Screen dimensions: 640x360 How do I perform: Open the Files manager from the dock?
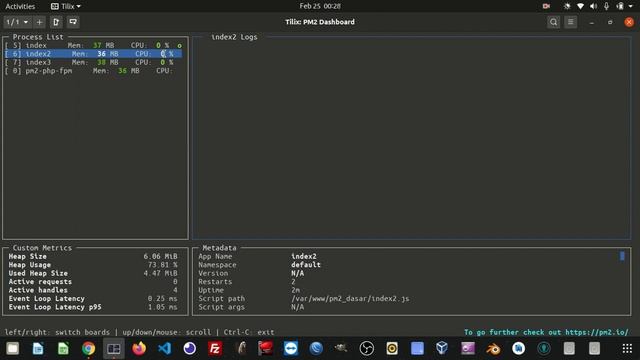click(13, 349)
